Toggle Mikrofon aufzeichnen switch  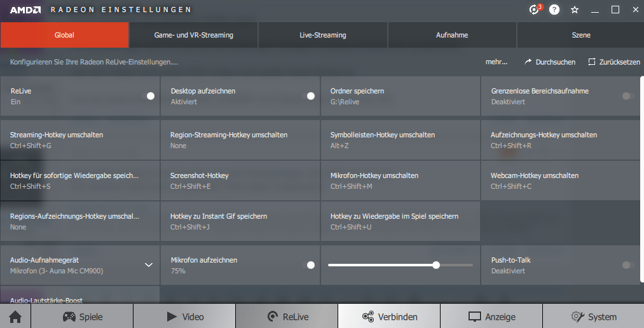pos(308,265)
